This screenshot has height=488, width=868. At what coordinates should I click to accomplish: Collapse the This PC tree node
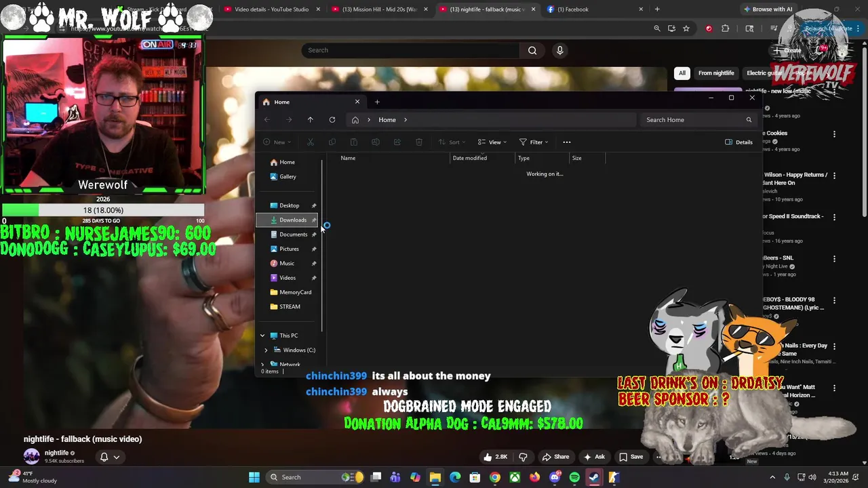(262, 335)
